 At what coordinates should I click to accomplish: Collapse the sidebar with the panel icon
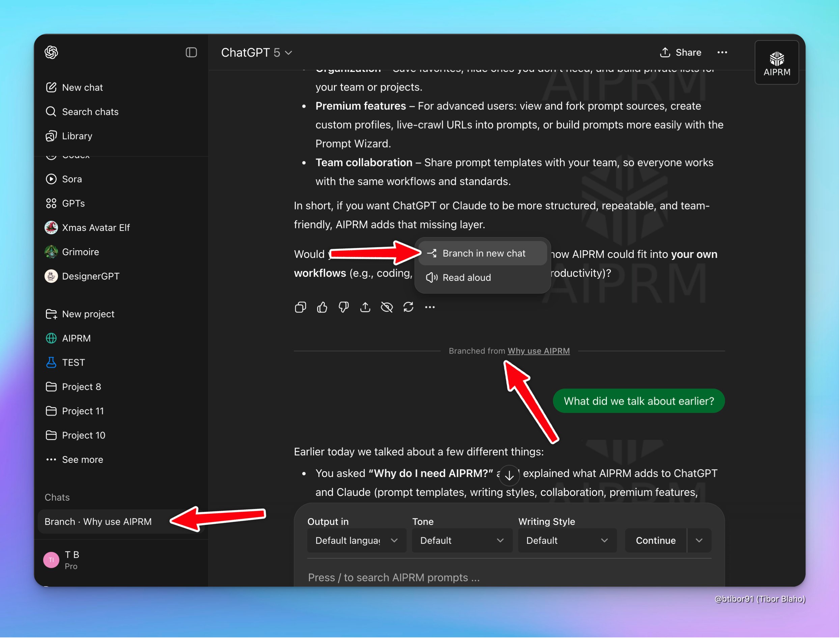(x=191, y=52)
